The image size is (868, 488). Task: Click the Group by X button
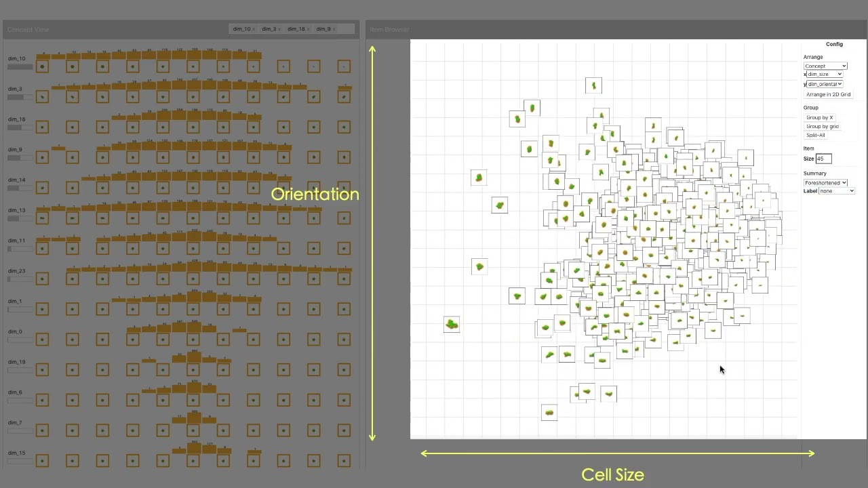(x=819, y=117)
